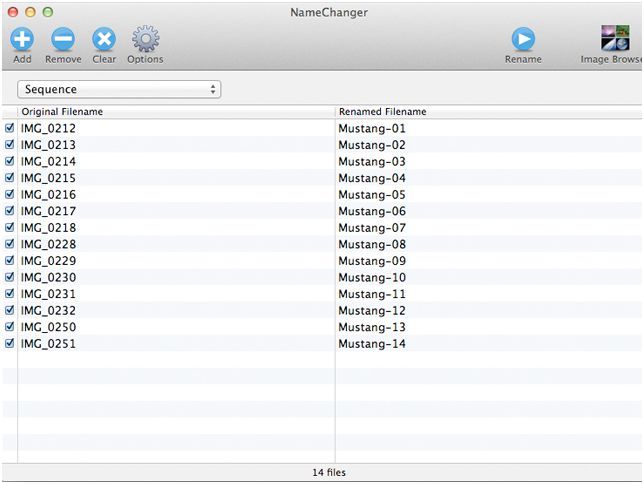Screen dimensions: 644x484
Task: Open the Sequence rename type dropdown
Action: pyautogui.click(x=119, y=90)
